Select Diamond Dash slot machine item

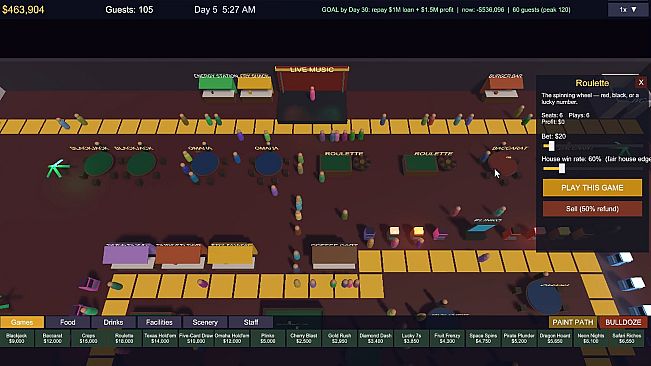(375, 338)
